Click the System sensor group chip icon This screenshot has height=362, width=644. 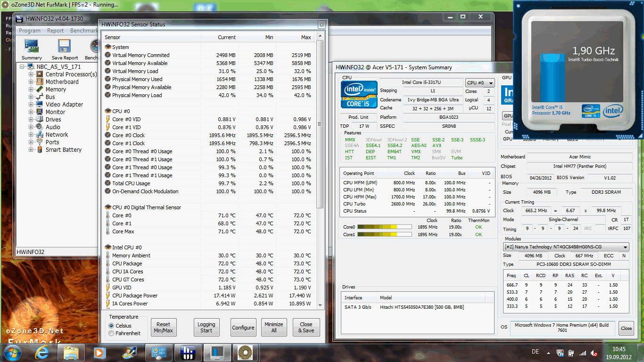[108, 47]
